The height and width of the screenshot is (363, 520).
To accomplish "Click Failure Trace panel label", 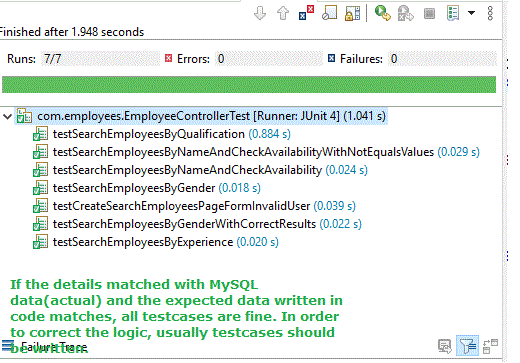I will pos(54,347).
